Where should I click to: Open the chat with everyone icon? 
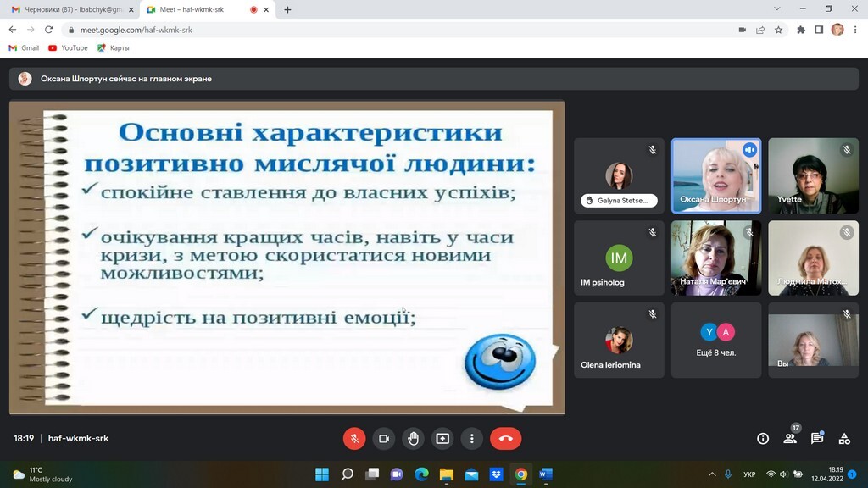817,438
